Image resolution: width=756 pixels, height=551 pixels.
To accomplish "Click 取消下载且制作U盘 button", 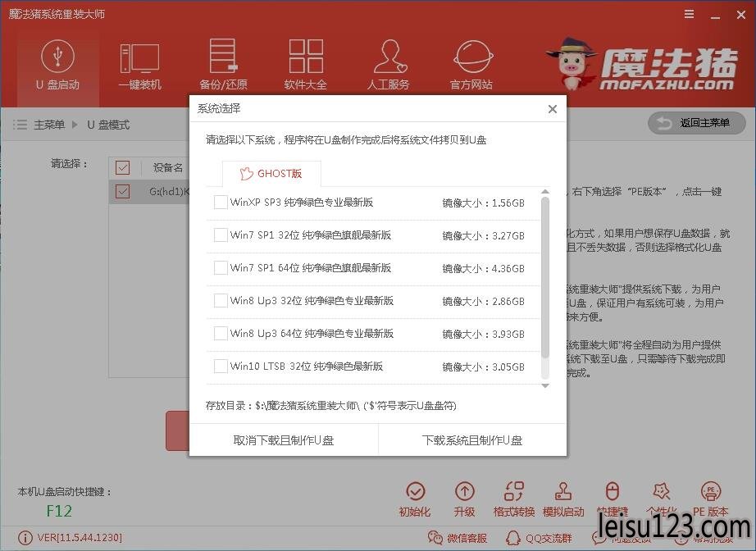I will 284,440.
